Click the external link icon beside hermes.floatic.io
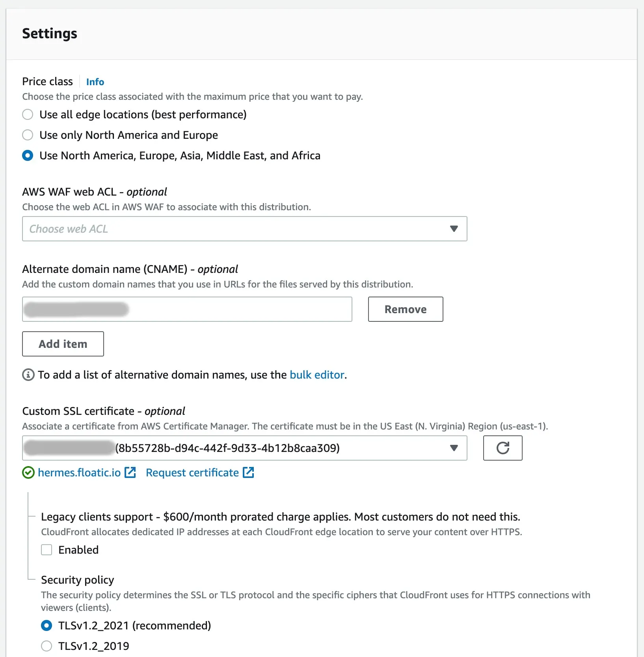This screenshot has height=657, width=644. [130, 472]
